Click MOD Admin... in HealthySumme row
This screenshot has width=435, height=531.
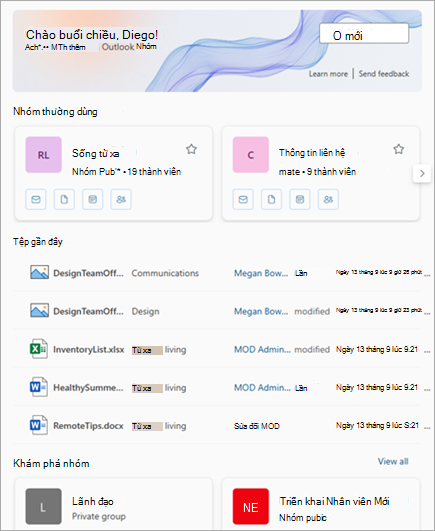coord(262,387)
